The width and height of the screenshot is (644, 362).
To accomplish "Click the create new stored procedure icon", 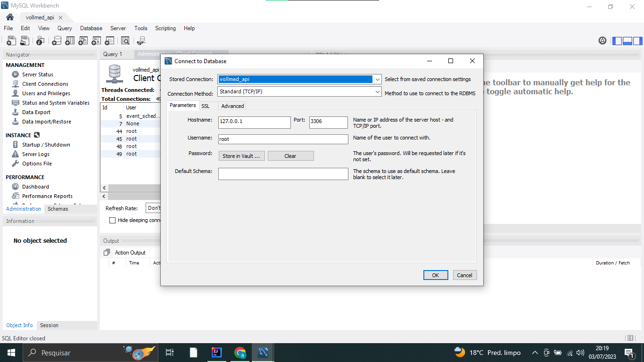I will pos(96,41).
